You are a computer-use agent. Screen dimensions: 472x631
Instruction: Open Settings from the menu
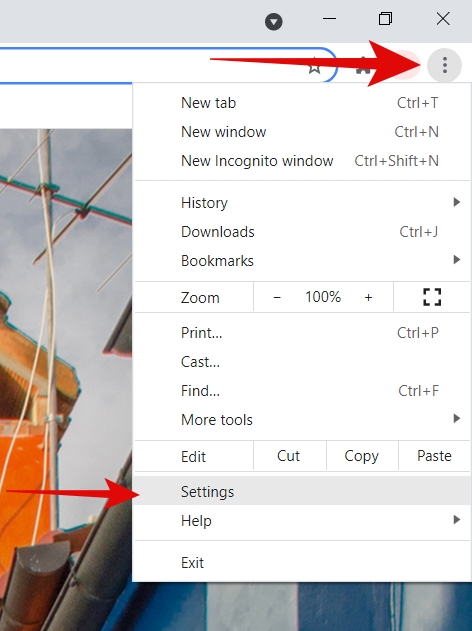point(302,491)
